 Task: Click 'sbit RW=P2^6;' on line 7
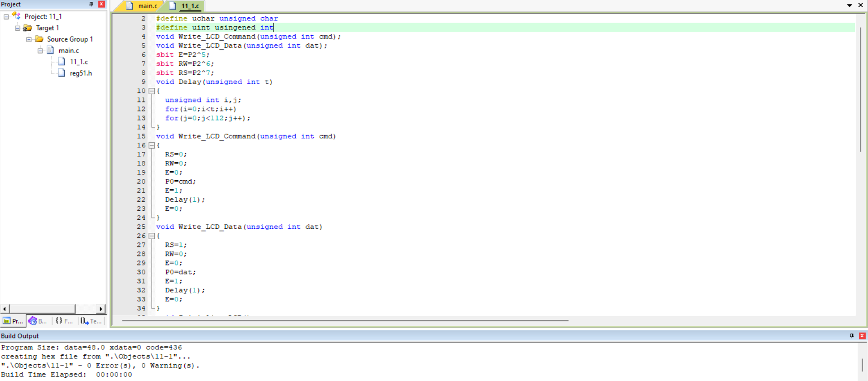coord(185,64)
